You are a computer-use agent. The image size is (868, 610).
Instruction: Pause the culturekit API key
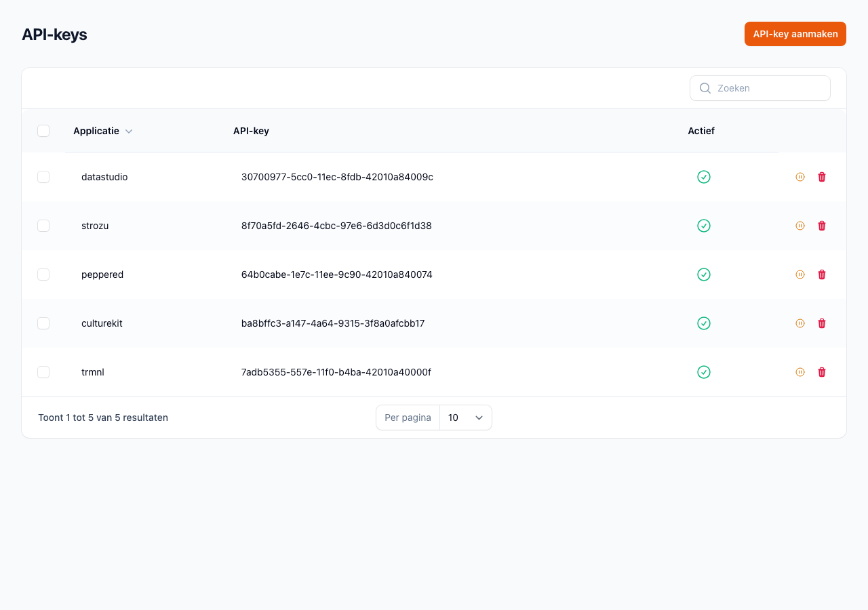tap(800, 323)
